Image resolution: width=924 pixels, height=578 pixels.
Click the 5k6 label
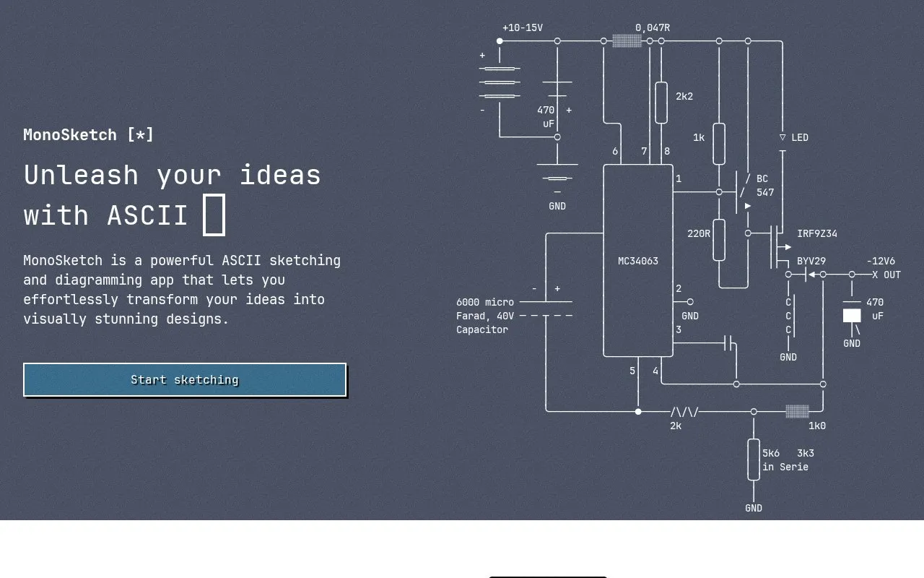[x=771, y=453]
